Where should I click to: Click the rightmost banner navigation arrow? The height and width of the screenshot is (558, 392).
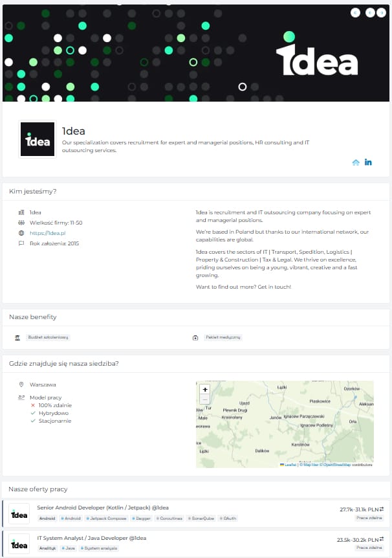coord(381,12)
